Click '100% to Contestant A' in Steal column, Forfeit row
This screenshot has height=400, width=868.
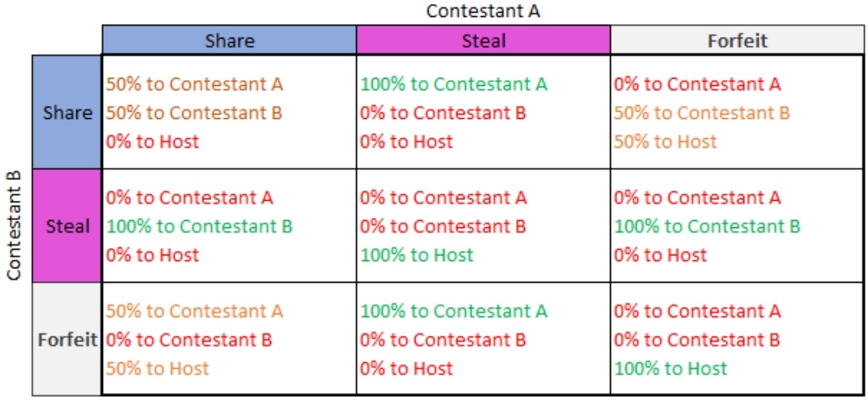[x=454, y=311]
